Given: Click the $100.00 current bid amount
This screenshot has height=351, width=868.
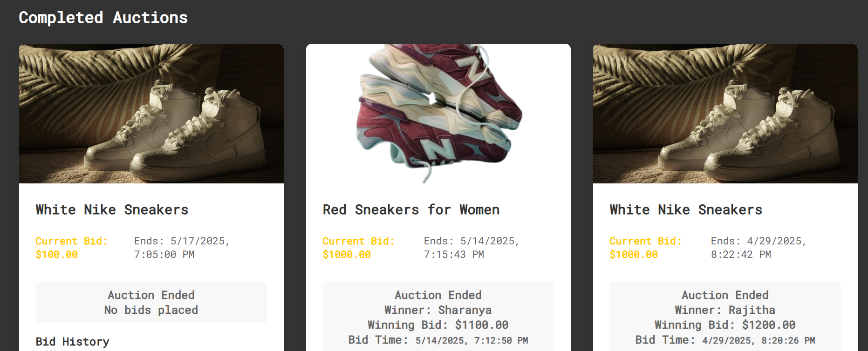Looking at the screenshot, I should tap(57, 255).
